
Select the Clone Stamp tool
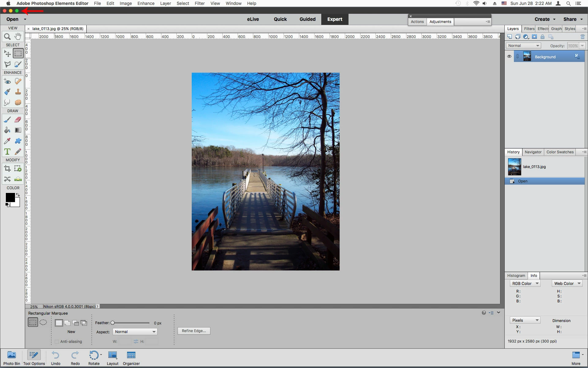18,92
